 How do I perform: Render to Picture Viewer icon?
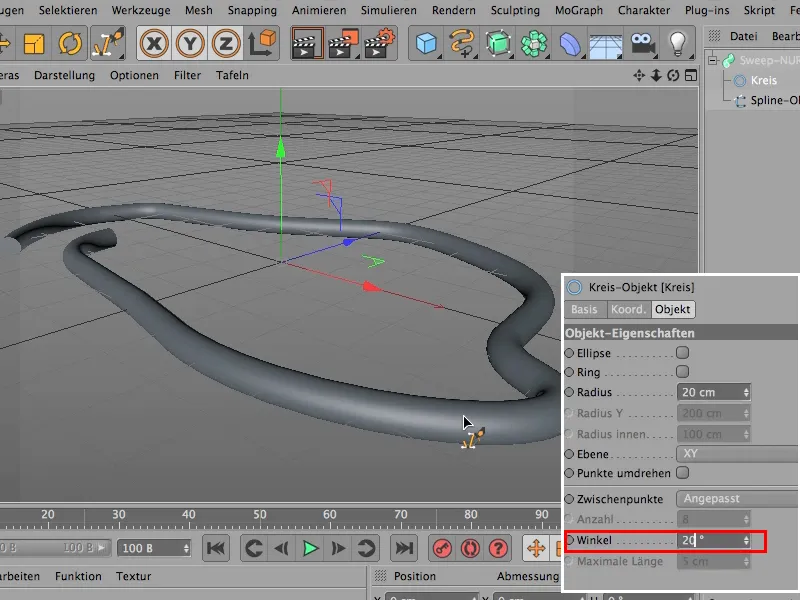343,43
